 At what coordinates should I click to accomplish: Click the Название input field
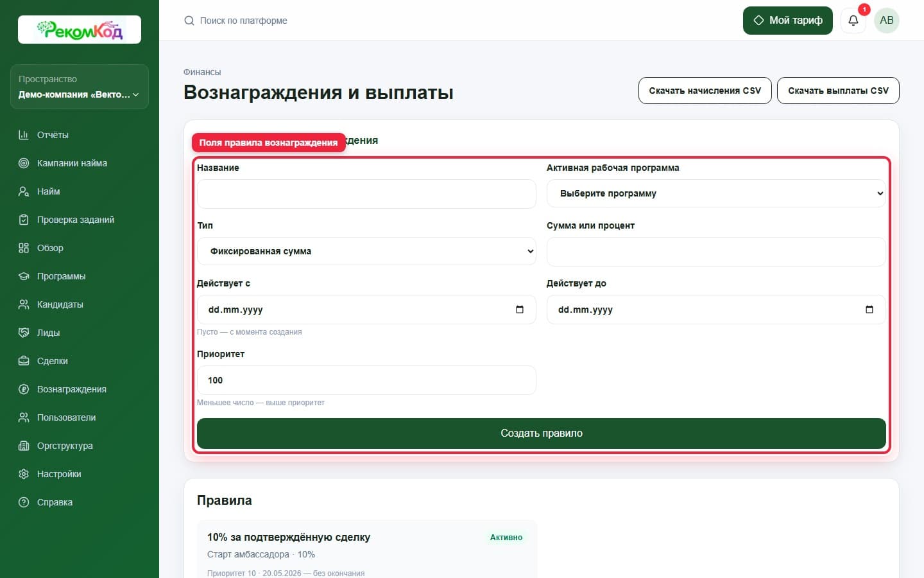366,194
